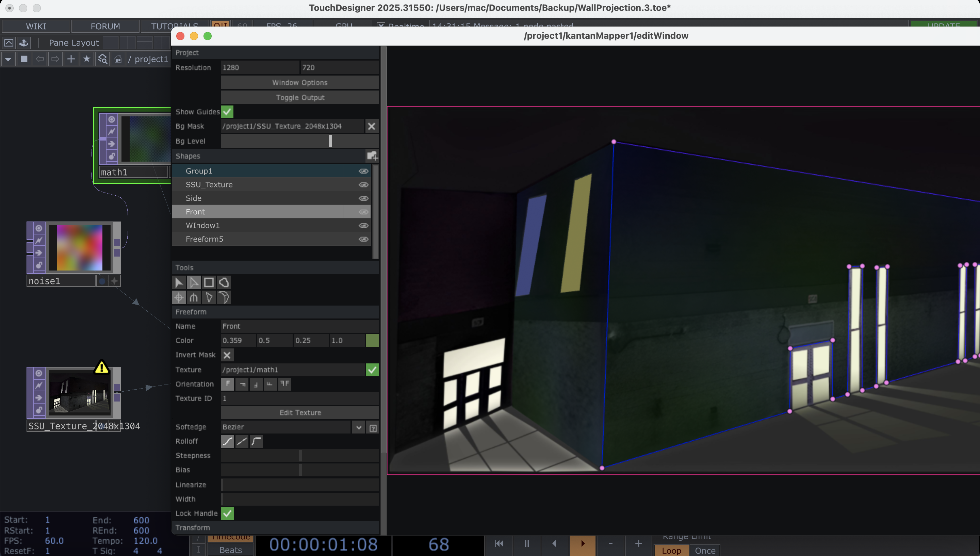
Task: Toggle Show Guides checkbox
Action: [227, 112]
